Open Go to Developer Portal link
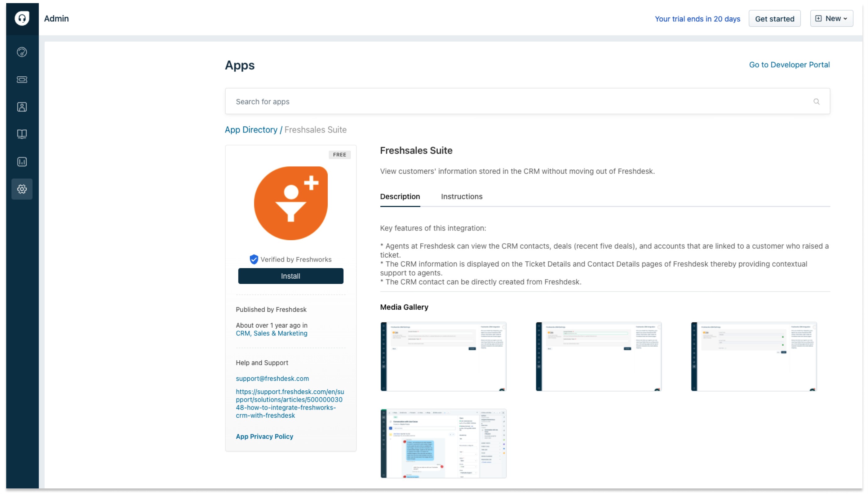This screenshot has width=868, height=494. (789, 65)
